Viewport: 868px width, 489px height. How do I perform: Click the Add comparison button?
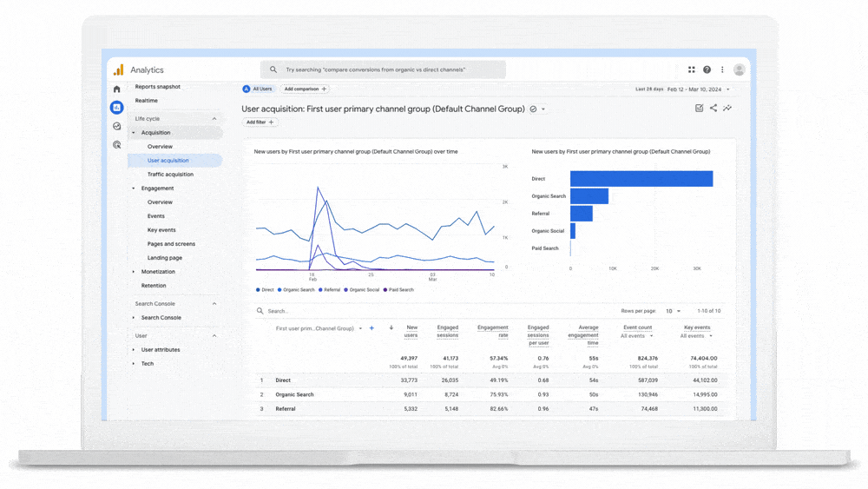(x=306, y=89)
